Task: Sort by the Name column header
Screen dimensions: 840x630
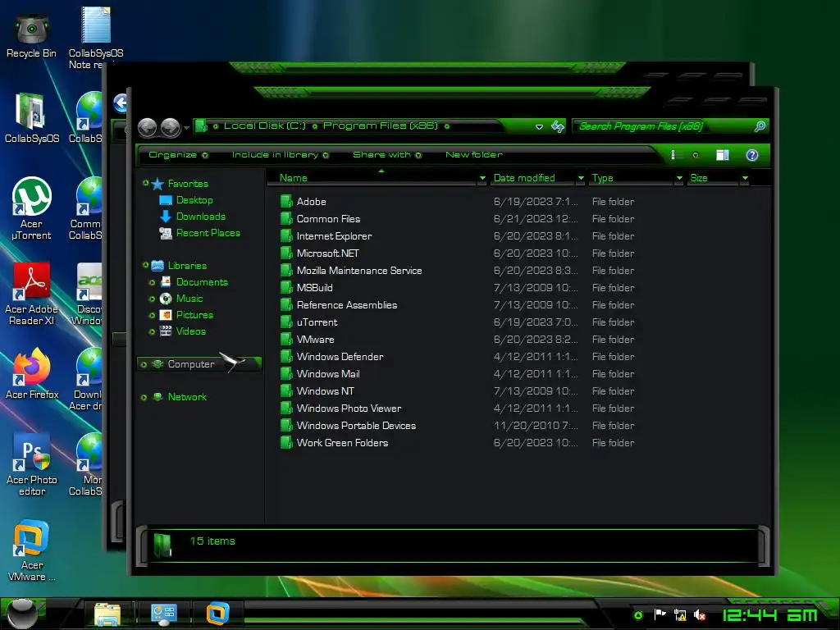Action: [294, 178]
